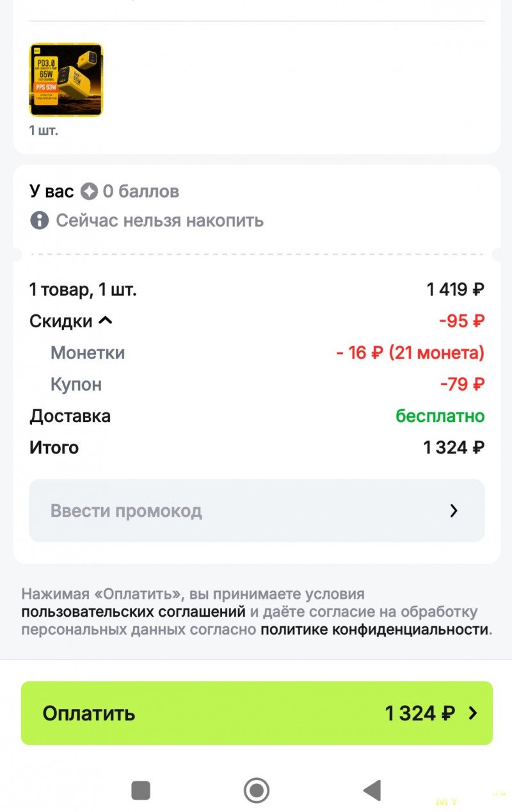The image size is (512, 812).
Task: Tap the chevron arrow in the promo code field
Action: pyautogui.click(x=454, y=510)
